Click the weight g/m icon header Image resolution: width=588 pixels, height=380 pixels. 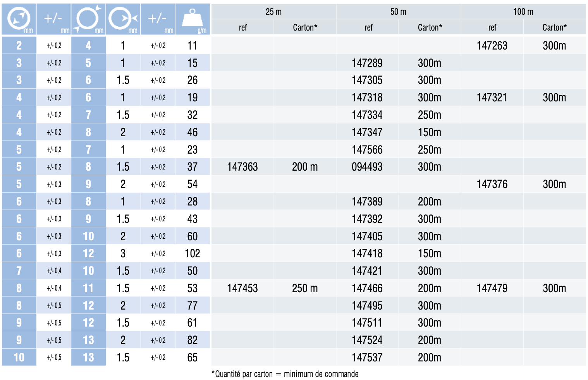pos(193,19)
